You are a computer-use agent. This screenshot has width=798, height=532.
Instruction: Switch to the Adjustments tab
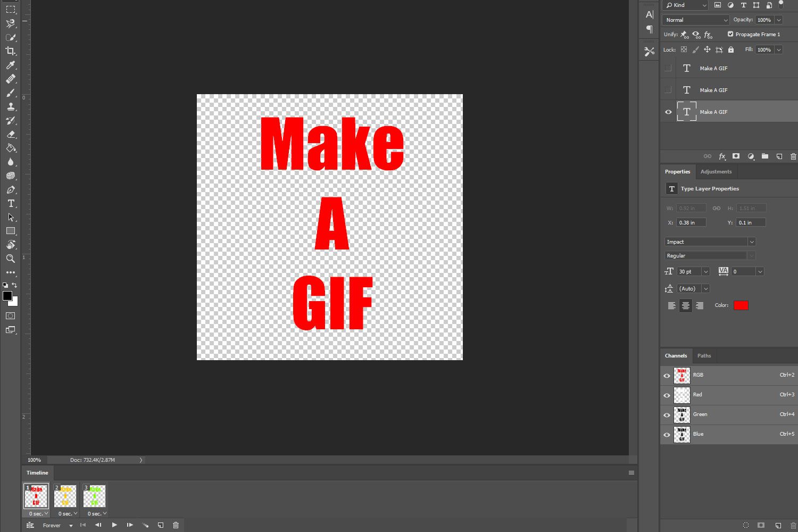click(716, 171)
